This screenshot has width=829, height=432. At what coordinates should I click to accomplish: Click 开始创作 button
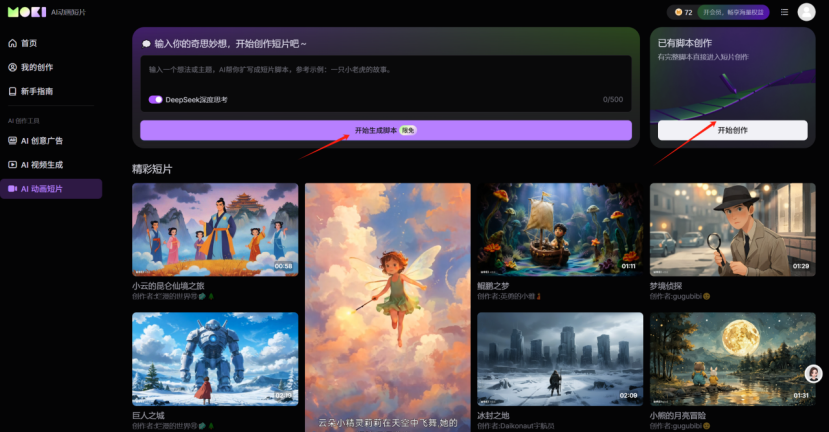click(x=732, y=130)
